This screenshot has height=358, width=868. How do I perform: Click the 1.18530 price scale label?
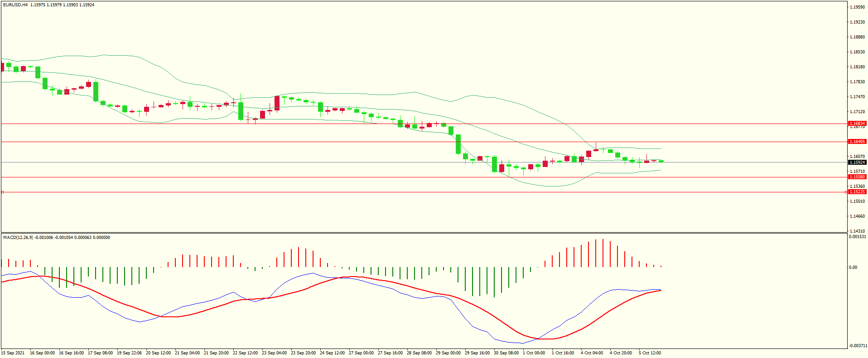click(857, 52)
